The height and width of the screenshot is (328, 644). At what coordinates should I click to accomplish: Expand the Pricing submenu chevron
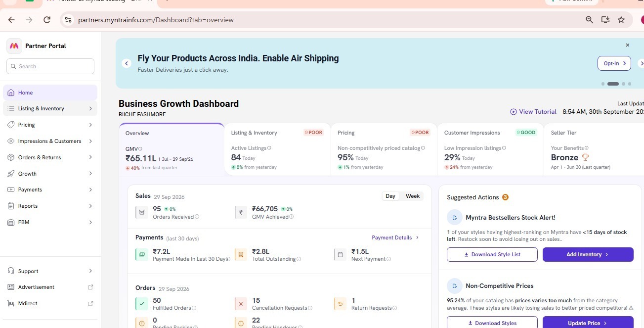click(x=90, y=125)
